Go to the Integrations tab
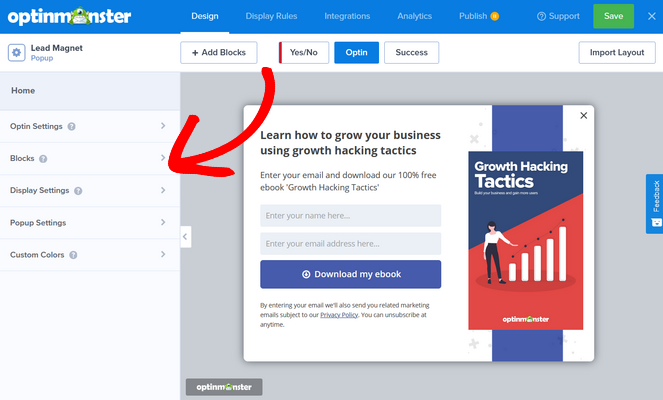 (x=347, y=16)
